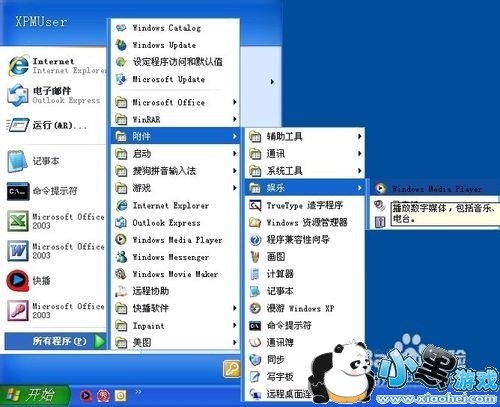Expand the 启动 submenu arrow

(235, 154)
